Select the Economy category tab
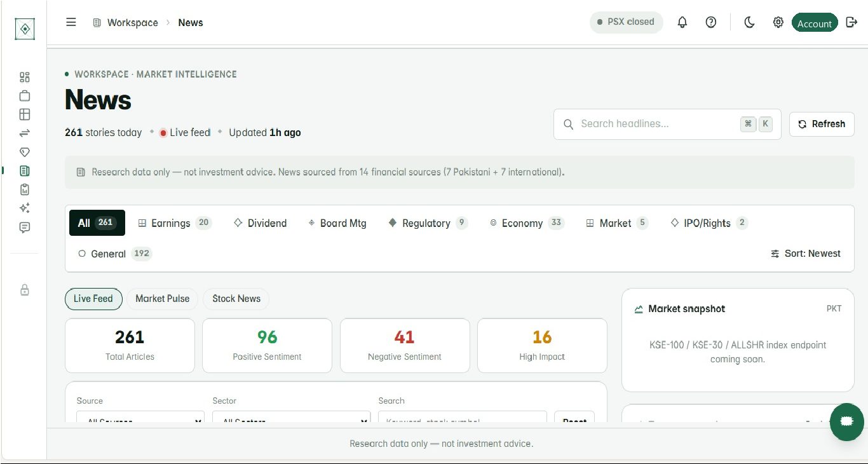This screenshot has height=464, width=868. 527,223
